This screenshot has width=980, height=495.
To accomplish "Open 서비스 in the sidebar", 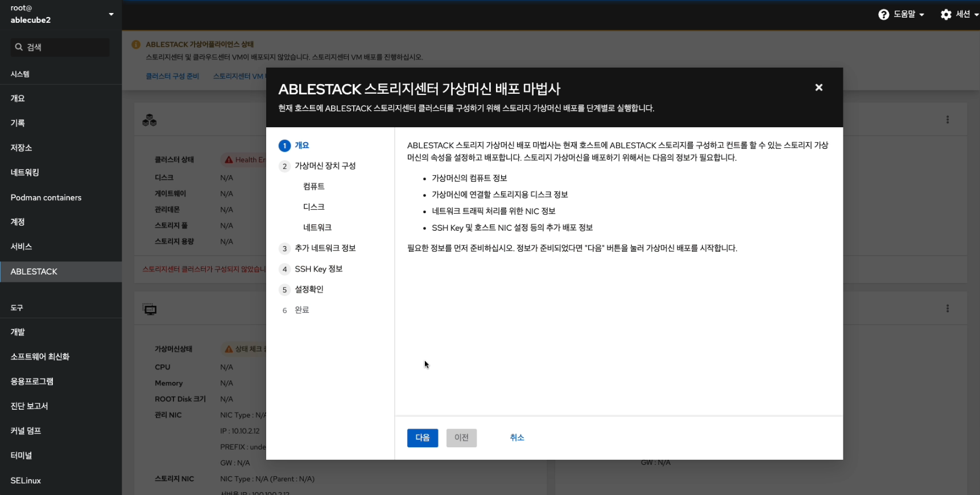I will pos(61,247).
